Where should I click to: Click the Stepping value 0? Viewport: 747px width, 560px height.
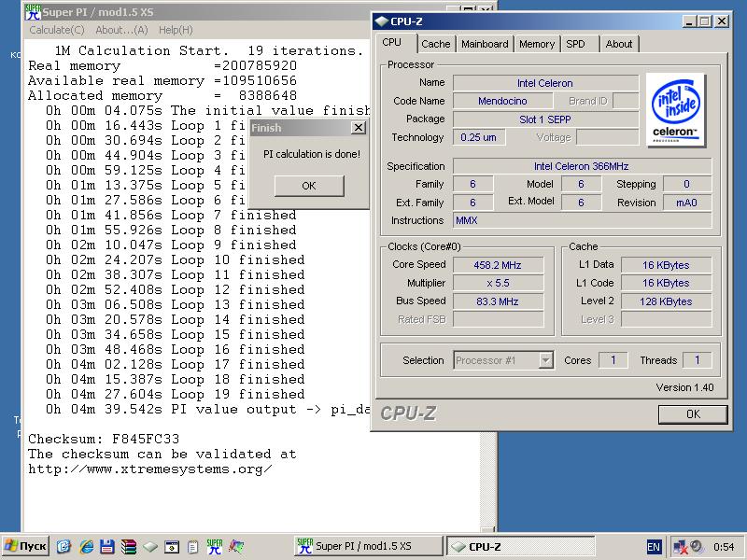point(687,184)
